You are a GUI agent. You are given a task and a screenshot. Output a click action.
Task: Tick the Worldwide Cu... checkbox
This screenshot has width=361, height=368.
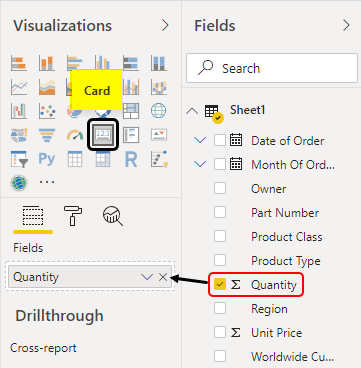coord(220,356)
